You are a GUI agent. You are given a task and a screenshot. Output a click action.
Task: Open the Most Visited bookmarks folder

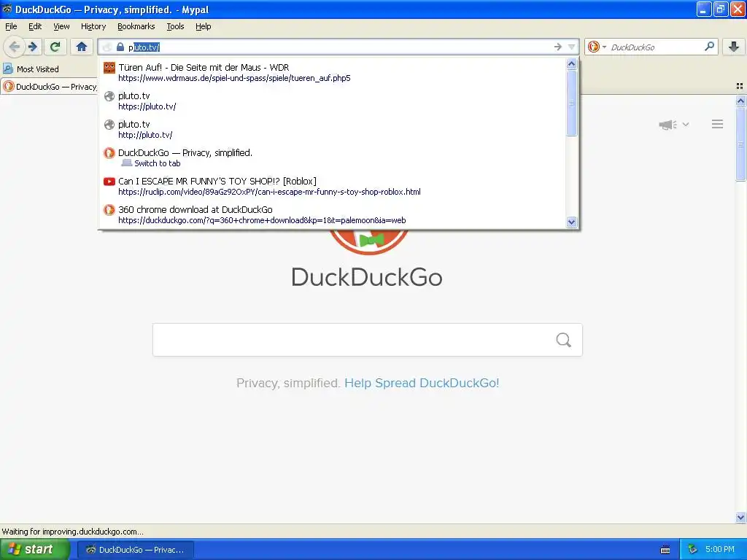click(31, 69)
